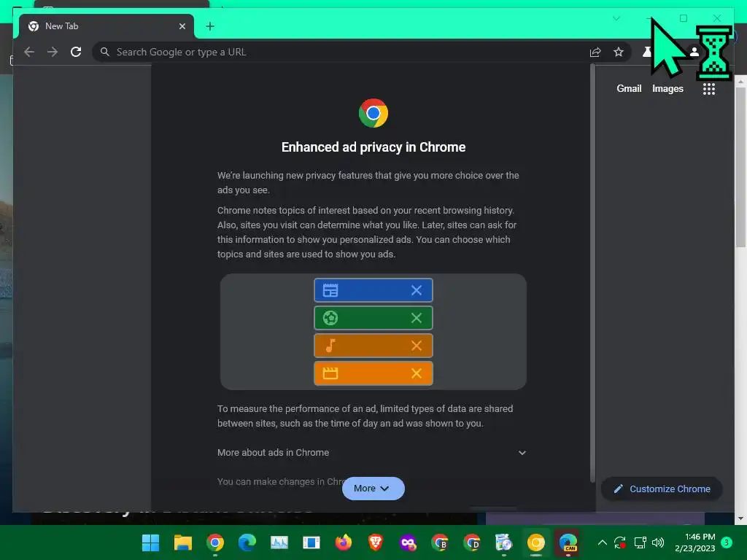Click dialog vertical scrollbar
Screen dimensions: 747x560
[x=592, y=273]
